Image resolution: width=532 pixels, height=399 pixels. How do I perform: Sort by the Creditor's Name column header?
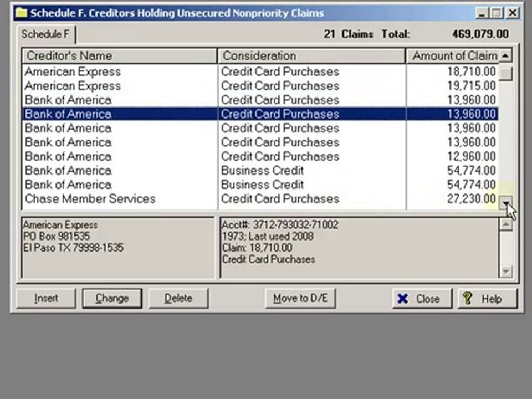click(x=119, y=55)
